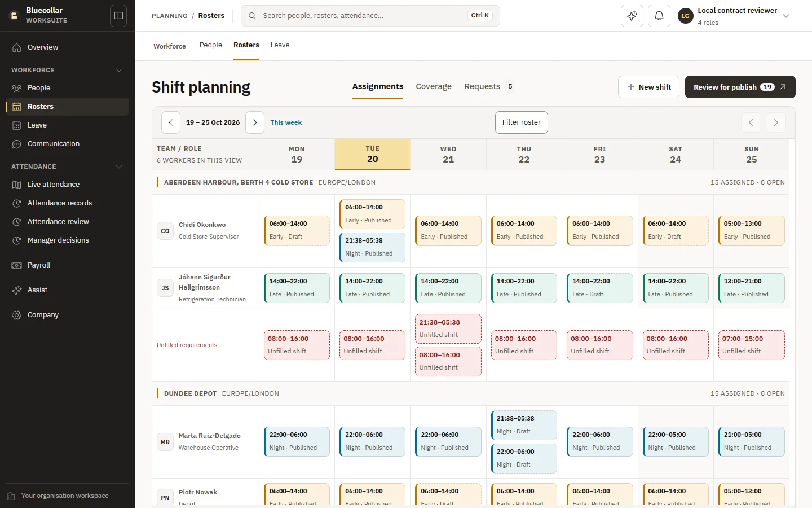Click the JS avatar for Jóhann Hallgrímsson

(165, 288)
